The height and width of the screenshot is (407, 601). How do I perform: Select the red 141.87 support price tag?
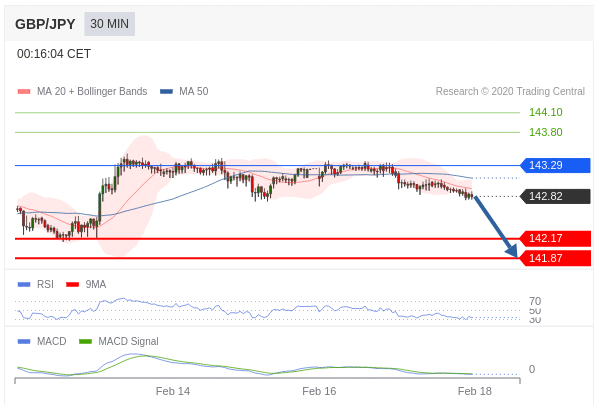click(555, 258)
